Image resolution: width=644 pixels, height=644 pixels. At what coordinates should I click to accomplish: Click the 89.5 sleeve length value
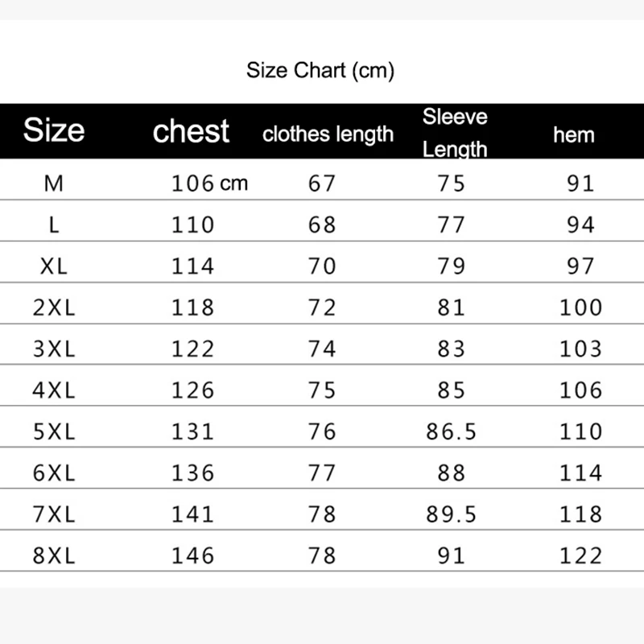click(x=452, y=514)
